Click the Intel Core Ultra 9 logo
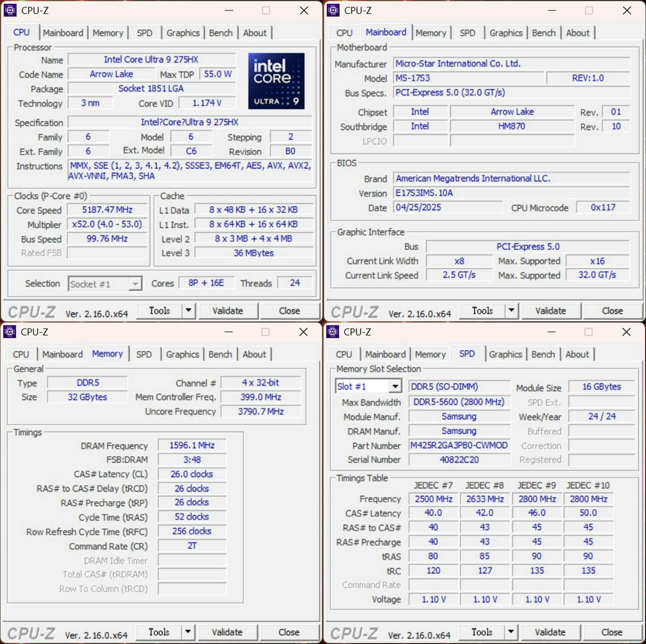This screenshot has width=646, height=644. coord(276,81)
